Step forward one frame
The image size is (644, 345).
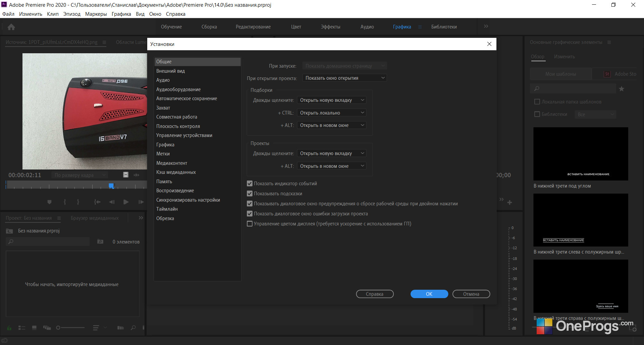141,202
